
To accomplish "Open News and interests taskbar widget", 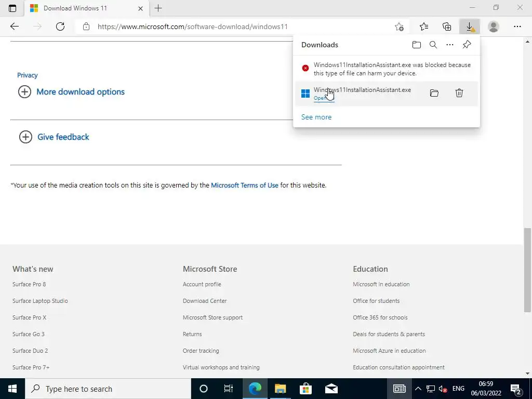I will (400, 389).
